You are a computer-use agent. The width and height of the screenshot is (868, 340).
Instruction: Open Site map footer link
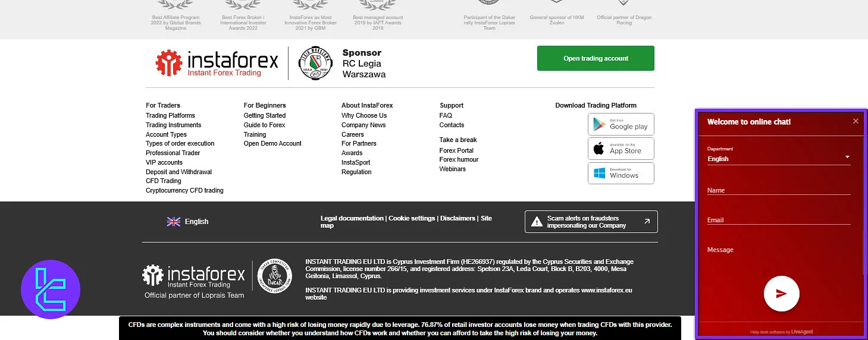pos(406,222)
